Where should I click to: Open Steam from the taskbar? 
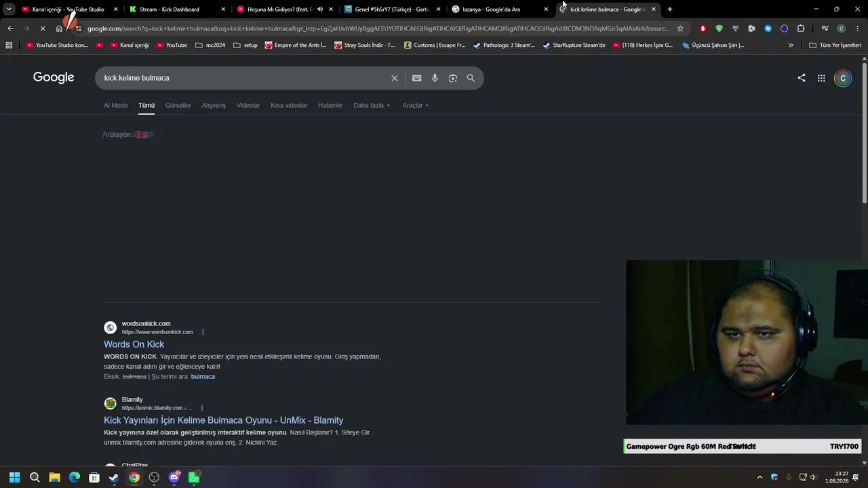[x=114, y=477]
